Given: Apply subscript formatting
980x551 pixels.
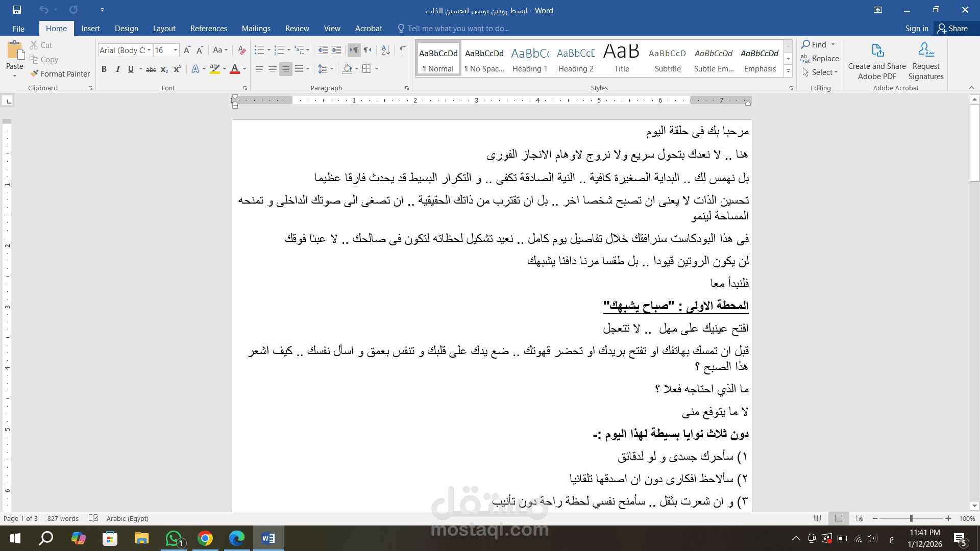Looking at the screenshot, I should pyautogui.click(x=164, y=69).
